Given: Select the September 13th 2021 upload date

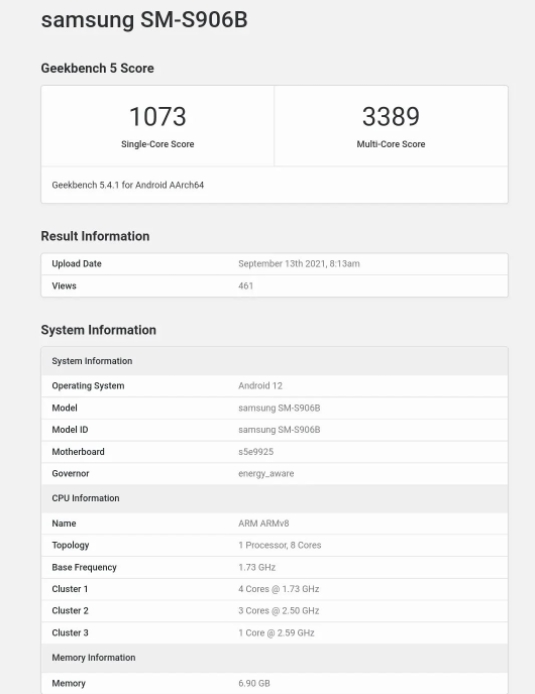Looking at the screenshot, I should coord(299,264).
